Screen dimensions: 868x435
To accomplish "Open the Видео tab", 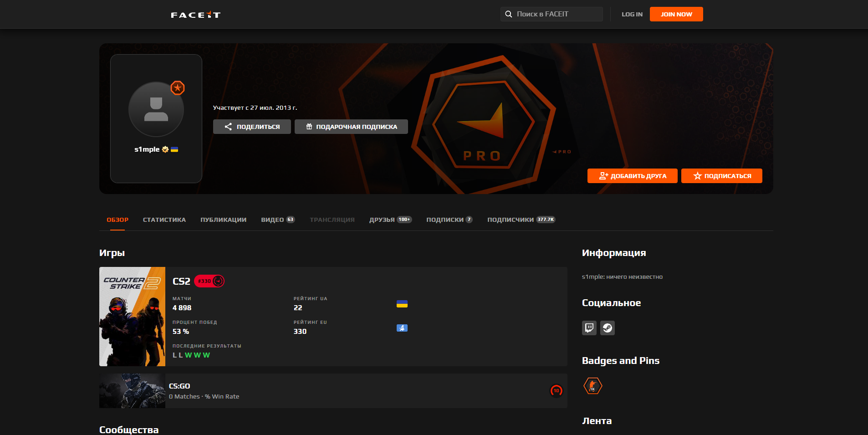I will click(278, 220).
